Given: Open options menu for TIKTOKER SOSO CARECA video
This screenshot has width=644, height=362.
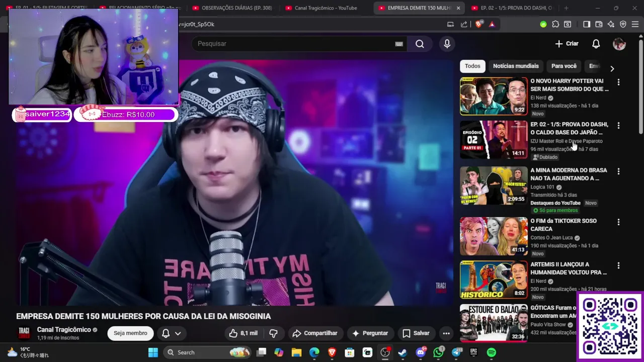Looking at the screenshot, I should click(618, 222).
